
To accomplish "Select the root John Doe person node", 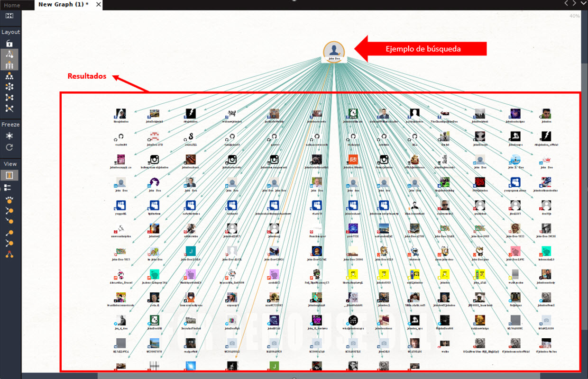I will (x=334, y=51).
